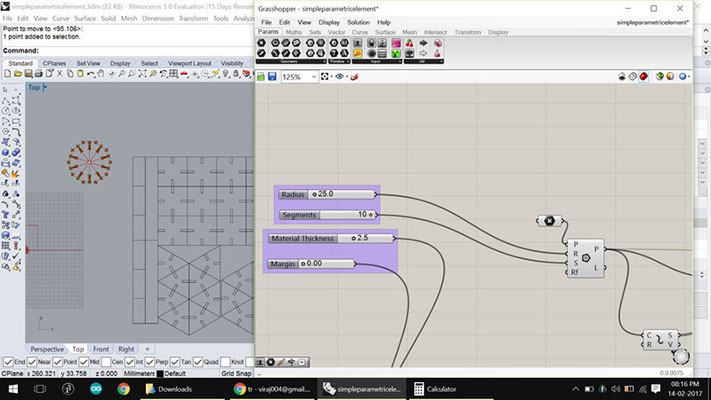Click the Zoom Extents icon in Rhino toolbar
The image size is (711, 400).
[x=142, y=73]
